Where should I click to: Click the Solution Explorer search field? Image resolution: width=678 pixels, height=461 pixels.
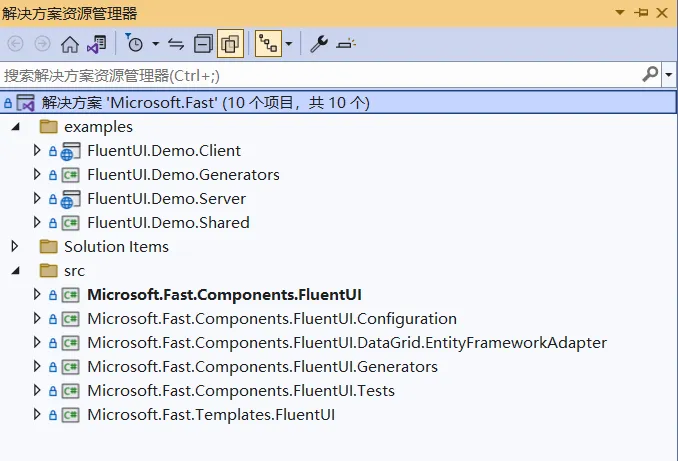pyautogui.click(x=320, y=75)
